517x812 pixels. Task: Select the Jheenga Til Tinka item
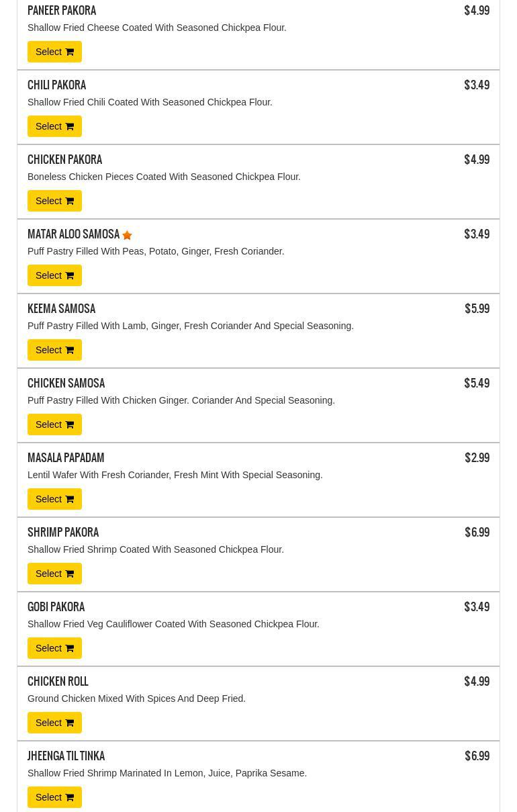pyautogui.click(x=54, y=797)
